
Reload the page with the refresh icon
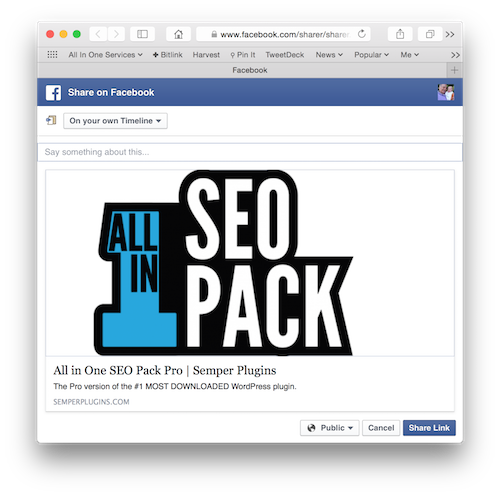pos(362,34)
